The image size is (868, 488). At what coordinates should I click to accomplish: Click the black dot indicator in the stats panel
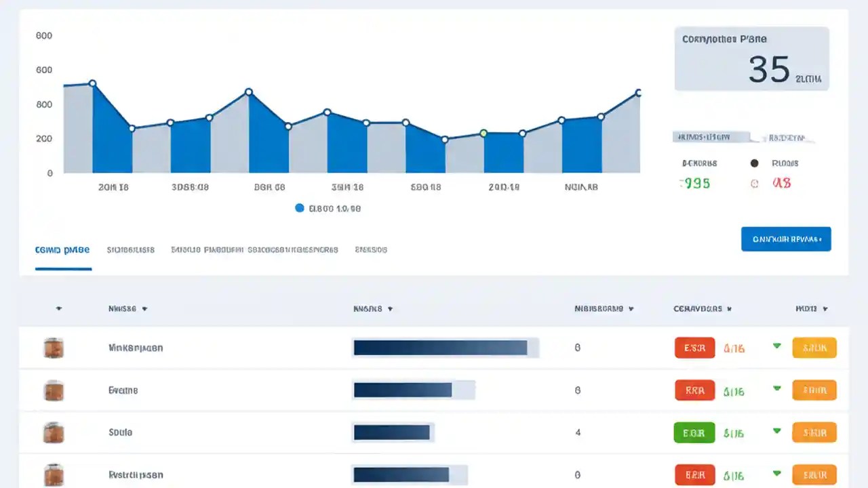754,163
